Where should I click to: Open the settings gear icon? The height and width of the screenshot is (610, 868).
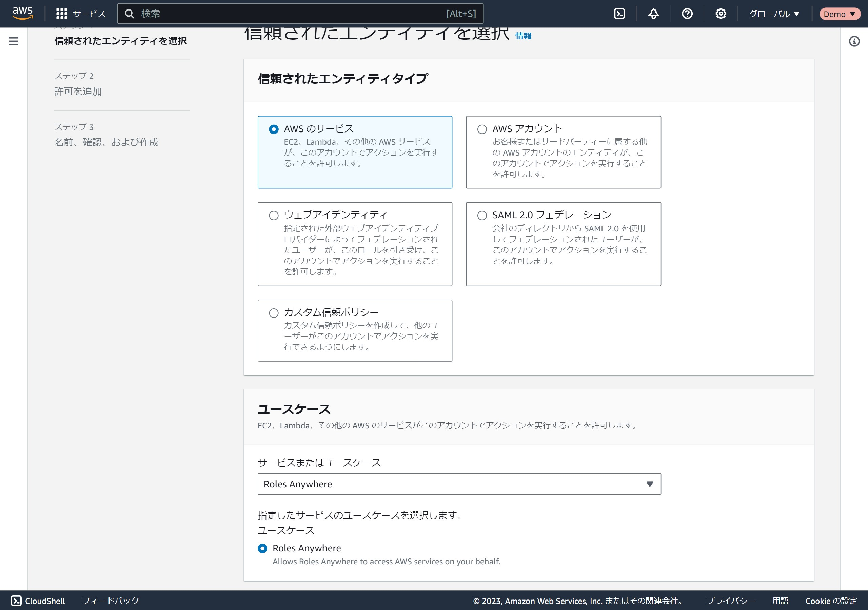pyautogui.click(x=721, y=14)
